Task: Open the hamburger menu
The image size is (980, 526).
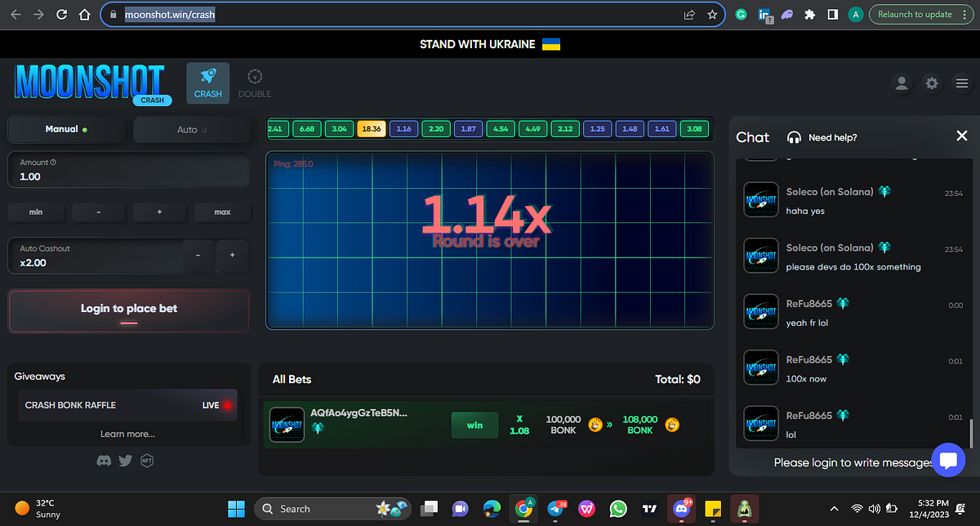Action: [x=962, y=83]
